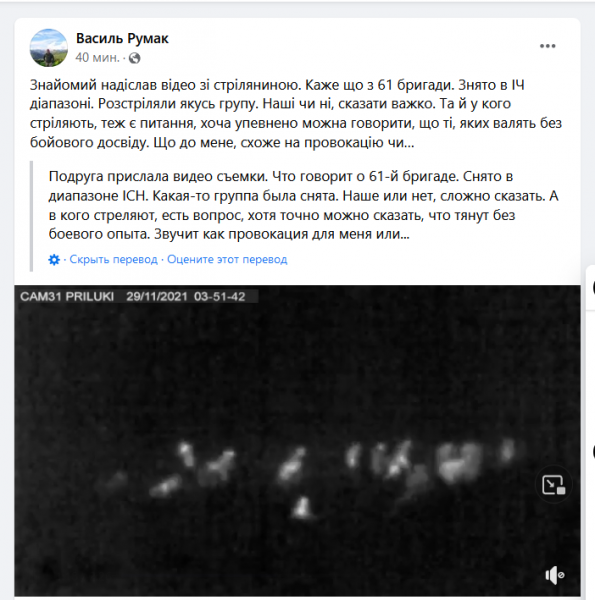Screen dimensions: 595x600
Task: Play the infrared video in the center
Action: click(297, 440)
